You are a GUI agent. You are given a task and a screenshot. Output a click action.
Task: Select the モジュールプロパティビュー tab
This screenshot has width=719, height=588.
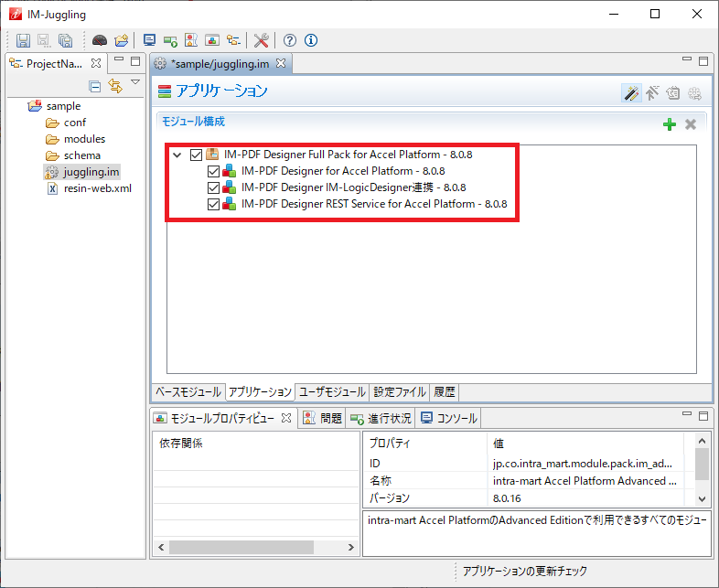pos(222,418)
